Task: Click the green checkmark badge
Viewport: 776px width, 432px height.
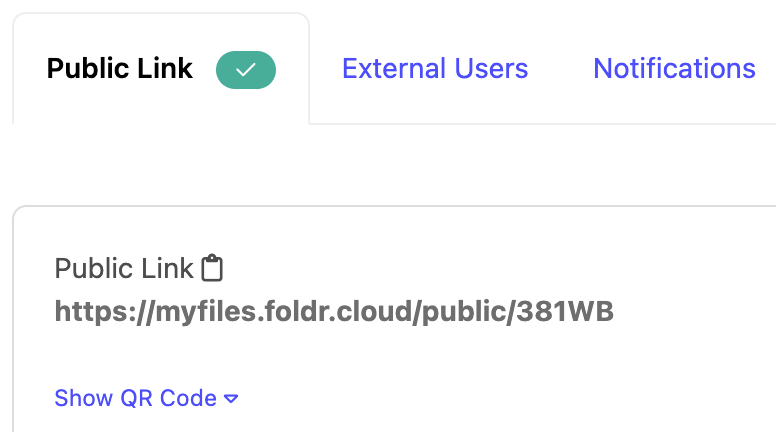Action: (246, 70)
